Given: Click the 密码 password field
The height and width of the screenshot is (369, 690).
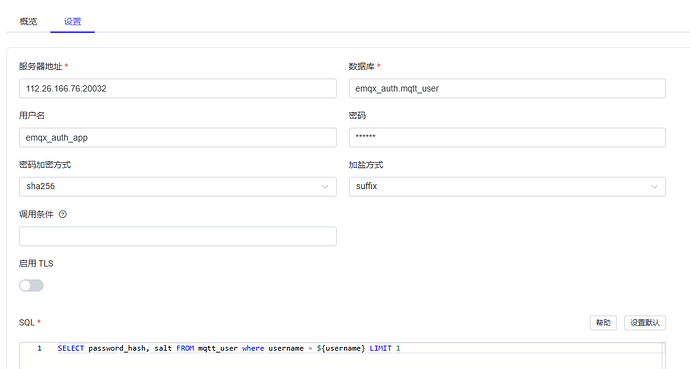Looking at the screenshot, I should point(507,138).
